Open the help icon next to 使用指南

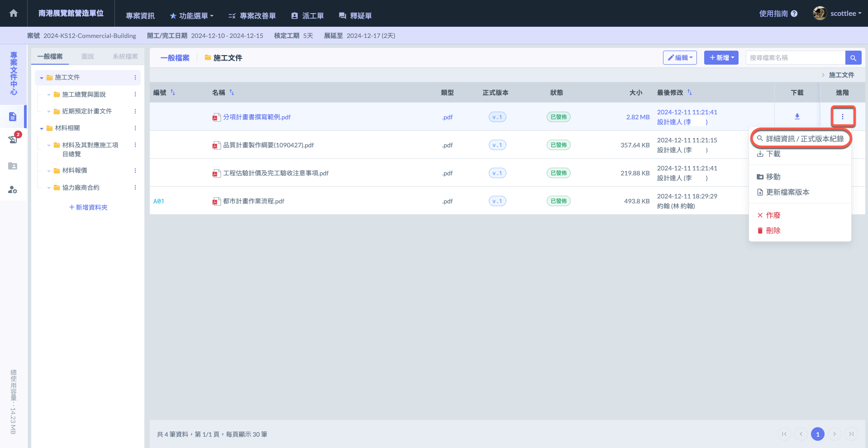tap(794, 14)
